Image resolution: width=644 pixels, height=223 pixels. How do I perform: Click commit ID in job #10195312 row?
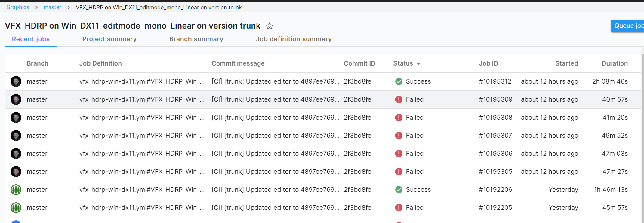tap(357, 81)
